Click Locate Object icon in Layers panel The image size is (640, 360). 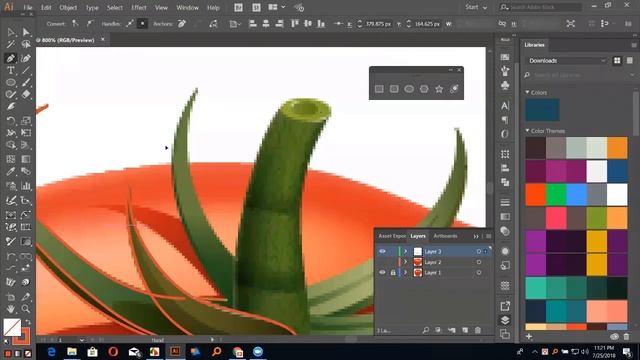point(426,330)
